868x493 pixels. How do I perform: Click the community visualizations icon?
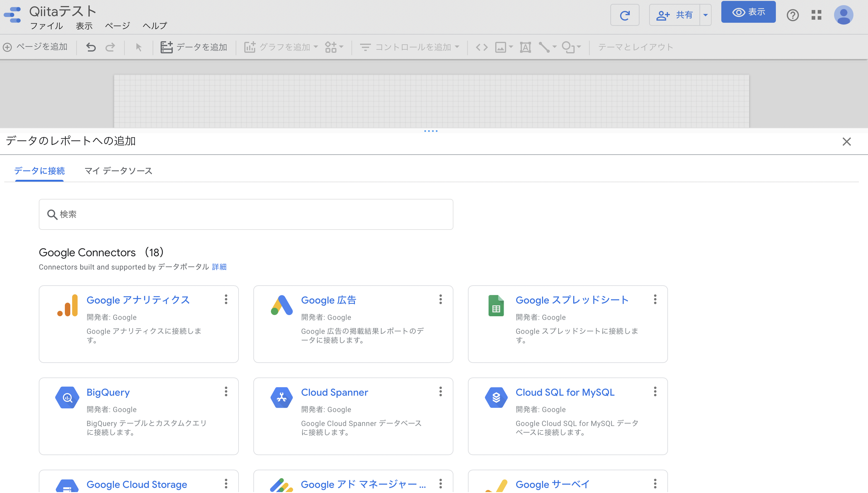[x=331, y=47]
